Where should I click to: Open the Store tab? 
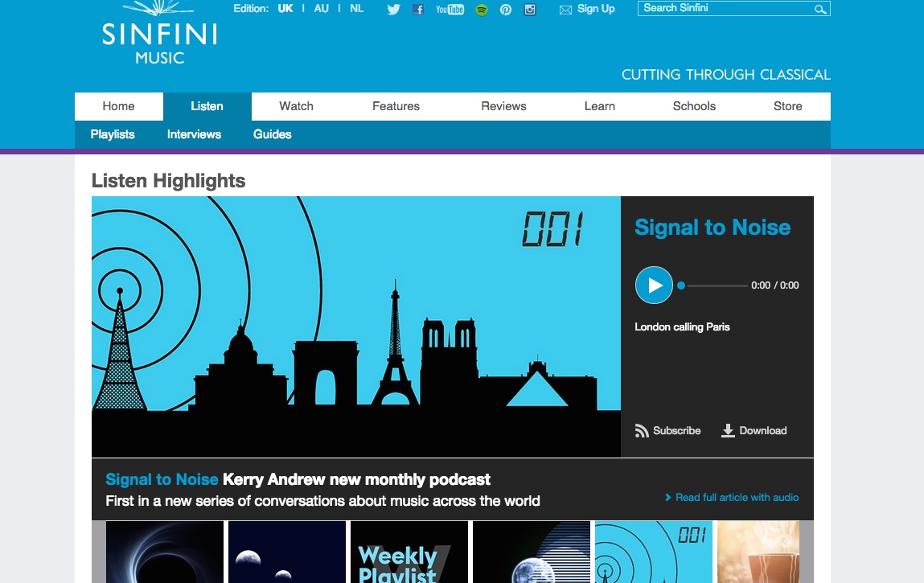pyautogui.click(x=788, y=106)
